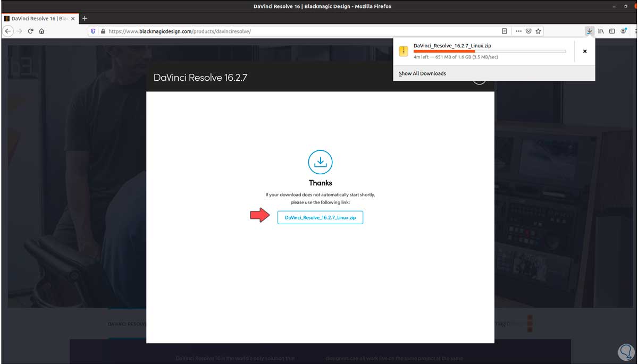This screenshot has height=364, width=638.
Task: Open the Firefox Library icon
Action: point(601,31)
